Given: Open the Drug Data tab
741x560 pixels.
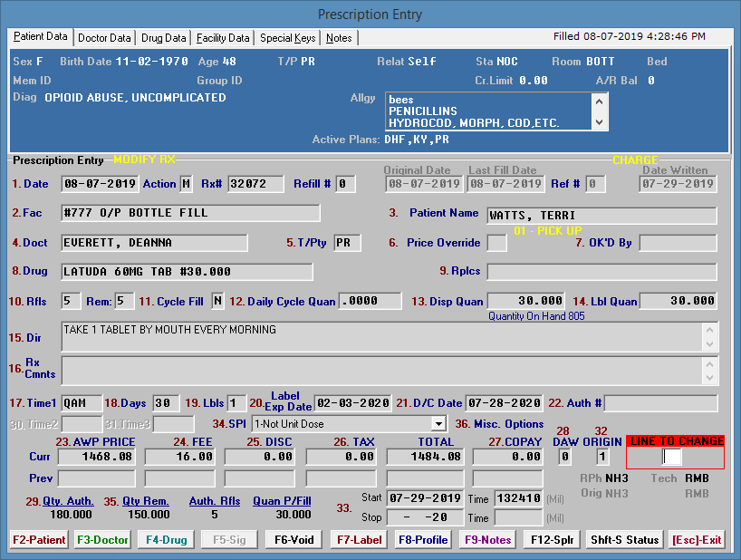Looking at the screenshot, I should [164, 38].
